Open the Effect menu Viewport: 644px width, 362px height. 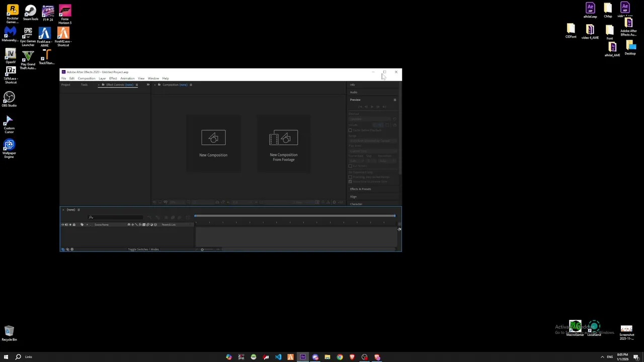tap(113, 78)
